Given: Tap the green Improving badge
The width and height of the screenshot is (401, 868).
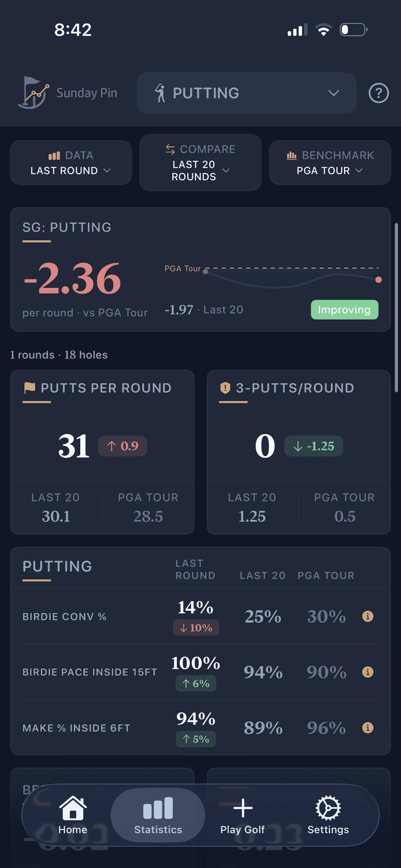Looking at the screenshot, I should [344, 310].
